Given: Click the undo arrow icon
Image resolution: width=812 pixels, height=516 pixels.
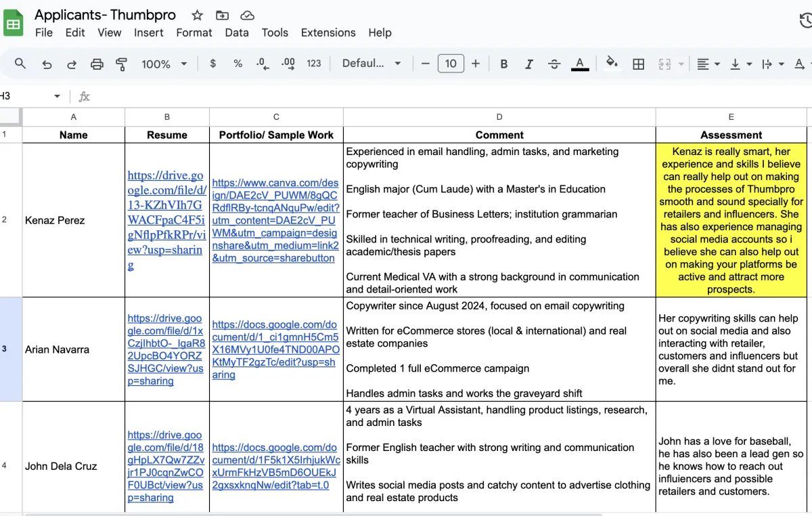Looking at the screenshot, I should tap(47, 64).
